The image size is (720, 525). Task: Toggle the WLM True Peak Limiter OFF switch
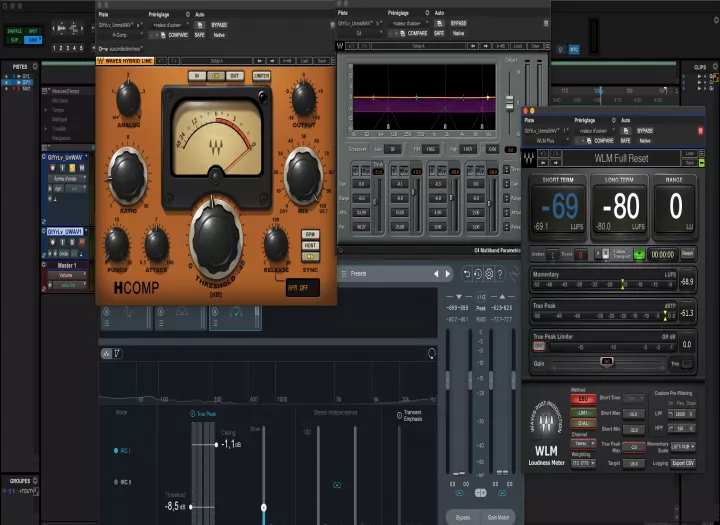tap(539, 347)
